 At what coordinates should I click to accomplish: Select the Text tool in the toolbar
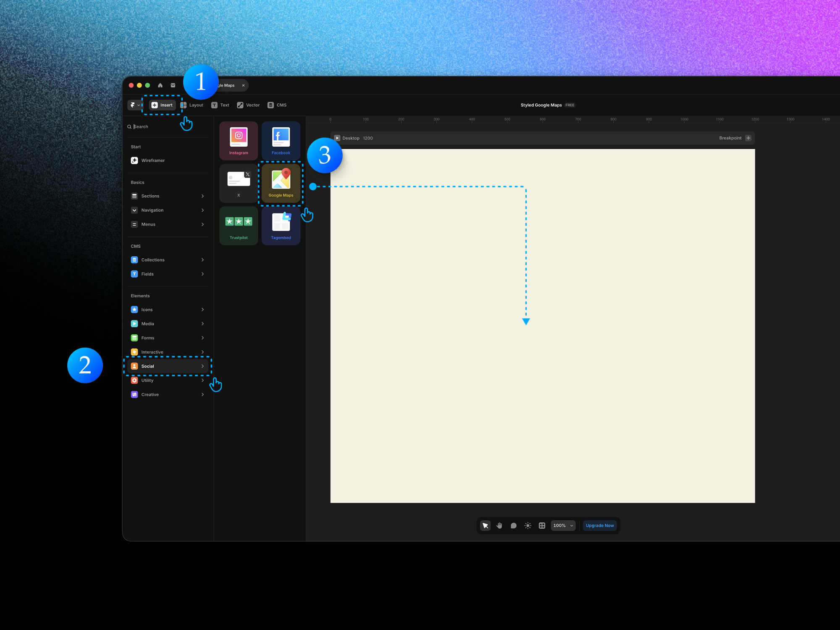click(x=220, y=105)
